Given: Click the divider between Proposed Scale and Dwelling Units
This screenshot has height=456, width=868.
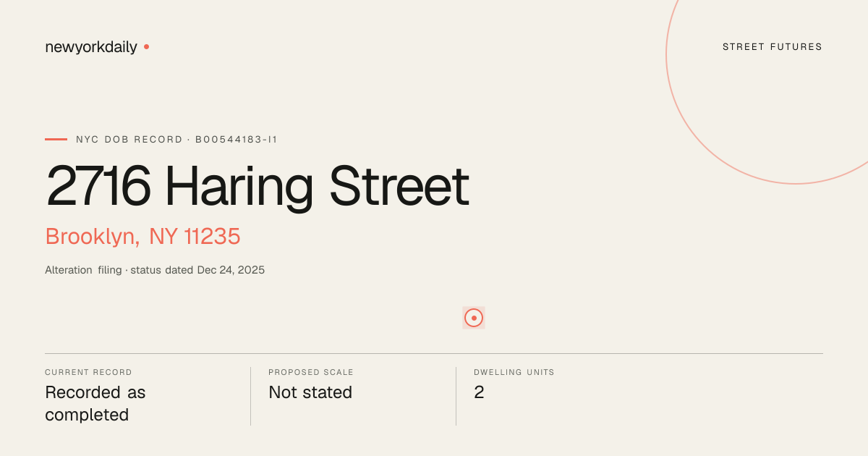Looking at the screenshot, I should click(x=456, y=396).
